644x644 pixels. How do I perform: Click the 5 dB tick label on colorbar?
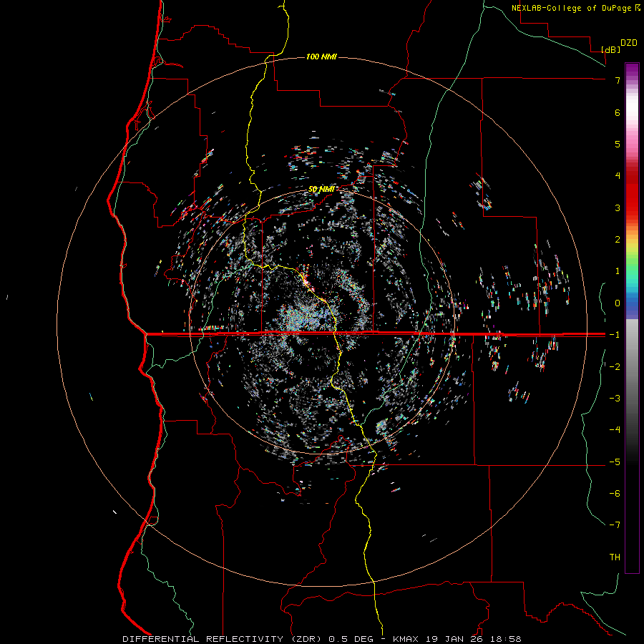618,144
